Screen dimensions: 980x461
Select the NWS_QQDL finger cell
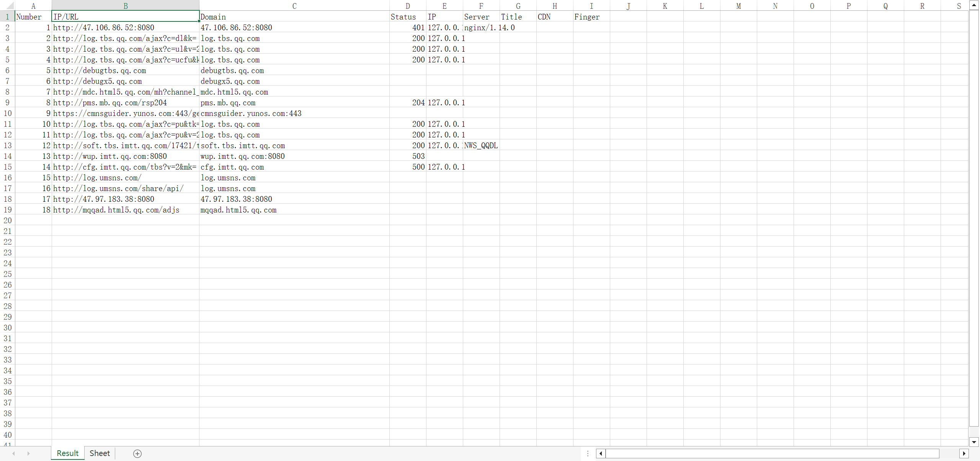click(x=480, y=145)
